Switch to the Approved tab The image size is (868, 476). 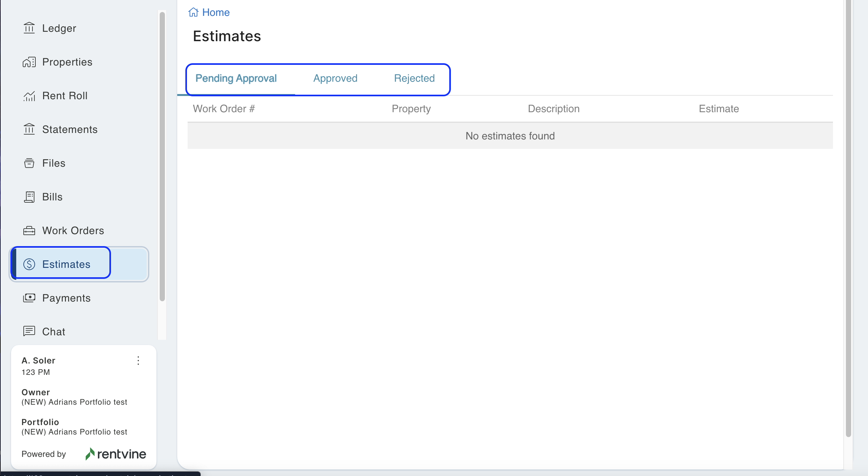coord(335,78)
